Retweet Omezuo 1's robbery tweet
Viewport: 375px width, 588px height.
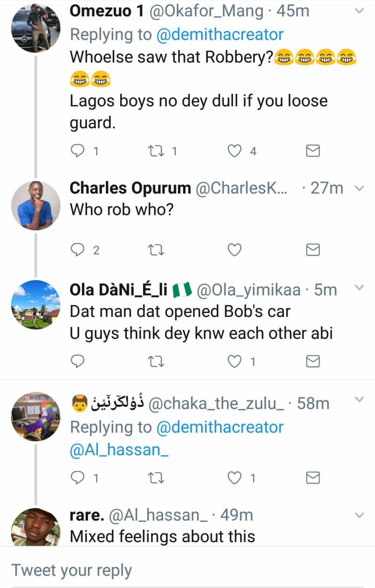tap(156, 151)
